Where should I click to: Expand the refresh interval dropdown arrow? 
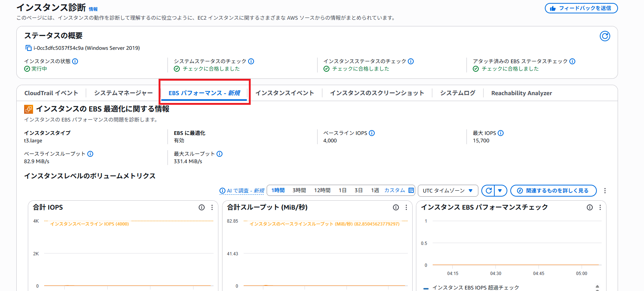pyautogui.click(x=500, y=191)
